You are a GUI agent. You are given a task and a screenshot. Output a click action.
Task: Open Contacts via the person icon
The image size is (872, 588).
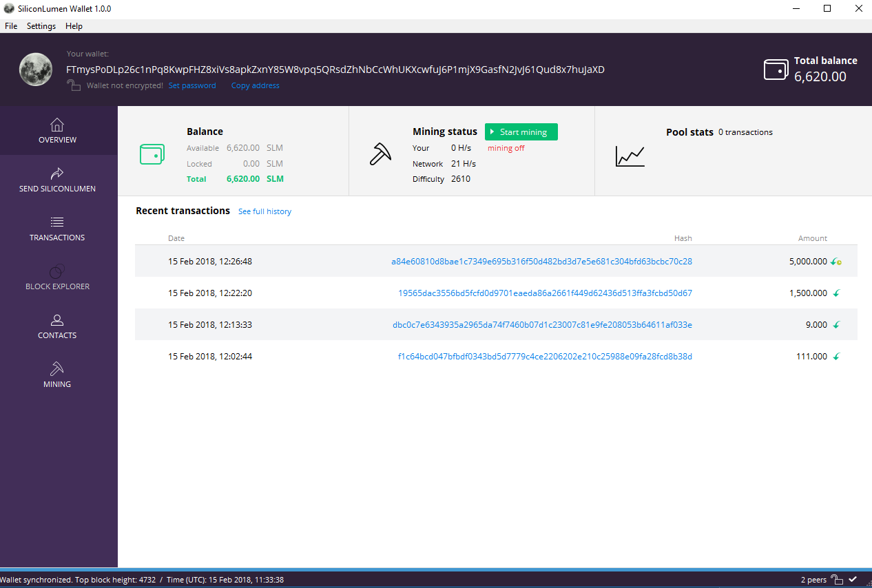click(57, 319)
